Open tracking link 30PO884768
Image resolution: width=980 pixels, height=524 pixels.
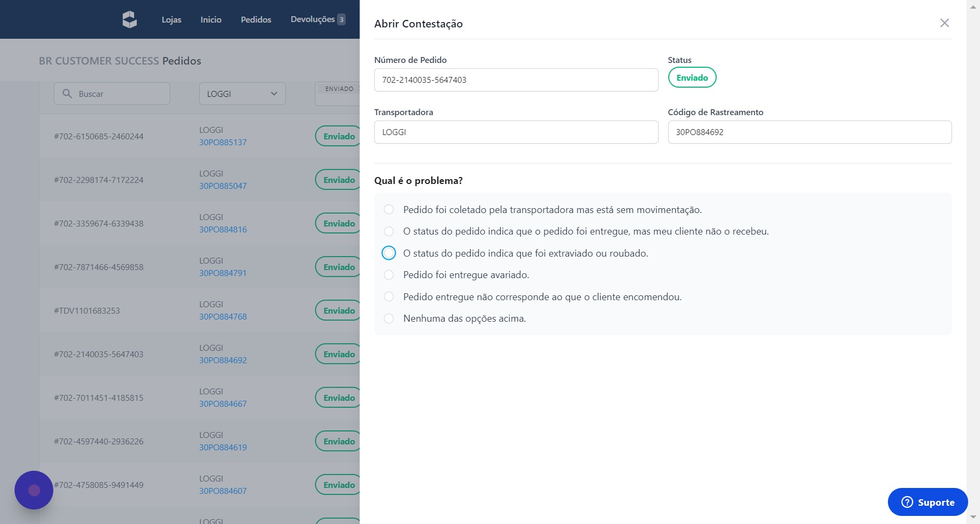223,317
